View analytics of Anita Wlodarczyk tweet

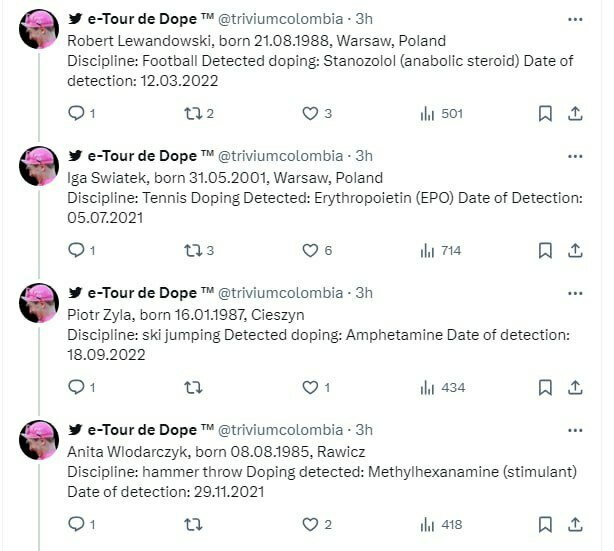tap(441, 524)
